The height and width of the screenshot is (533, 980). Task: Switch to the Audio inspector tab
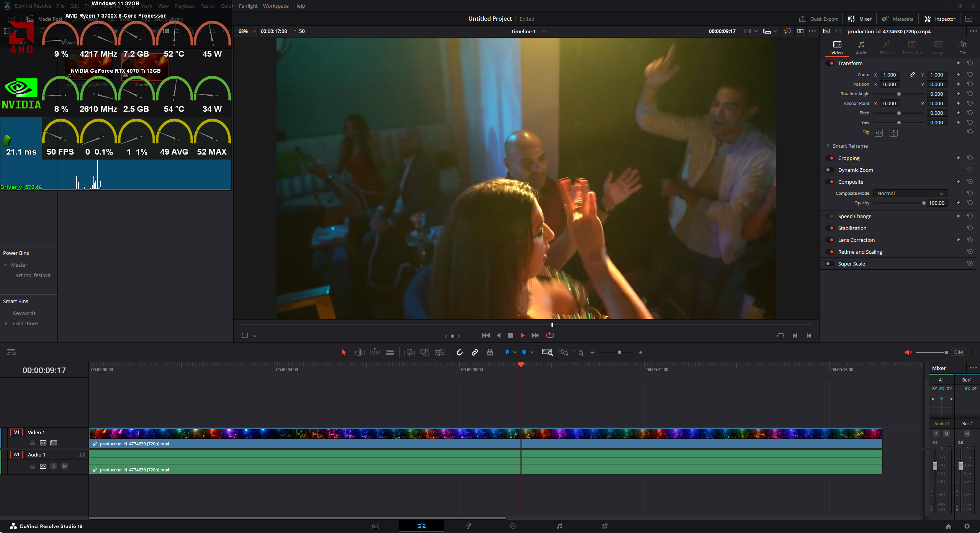pyautogui.click(x=861, y=48)
